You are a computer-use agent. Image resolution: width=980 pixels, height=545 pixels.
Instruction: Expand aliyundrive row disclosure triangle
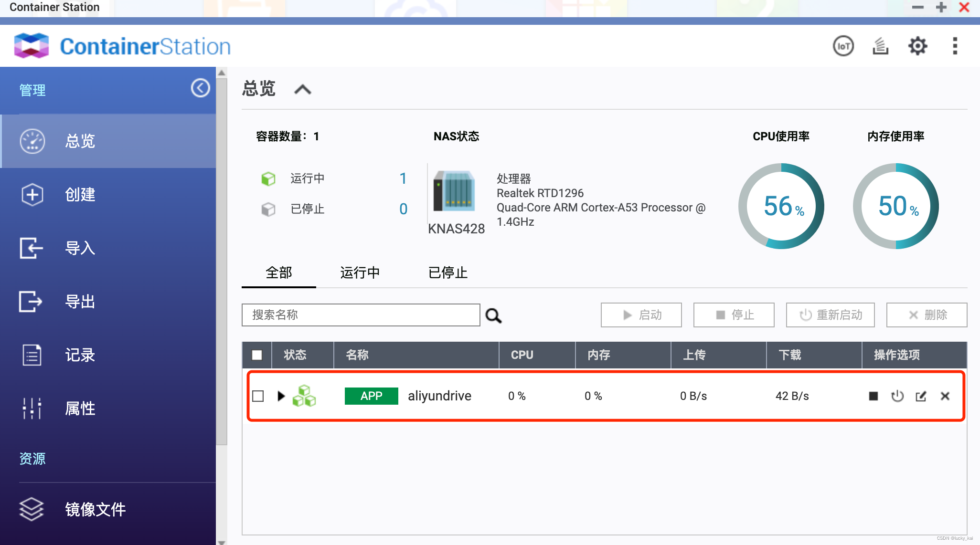281,396
